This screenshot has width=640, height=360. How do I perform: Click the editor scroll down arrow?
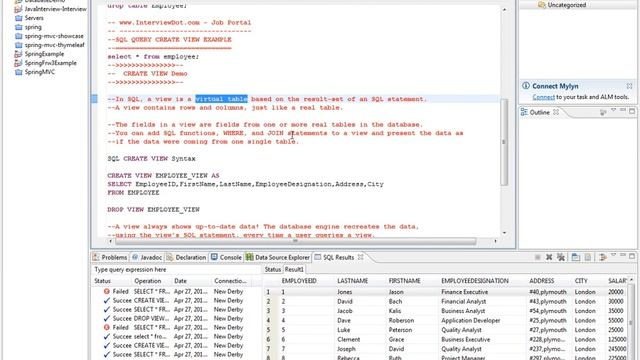pos(504,233)
